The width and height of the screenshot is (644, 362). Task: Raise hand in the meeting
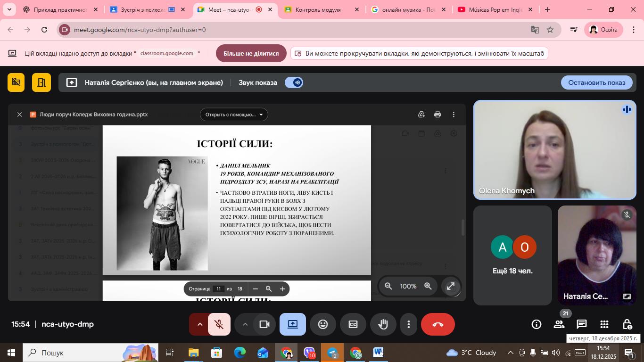click(383, 324)
